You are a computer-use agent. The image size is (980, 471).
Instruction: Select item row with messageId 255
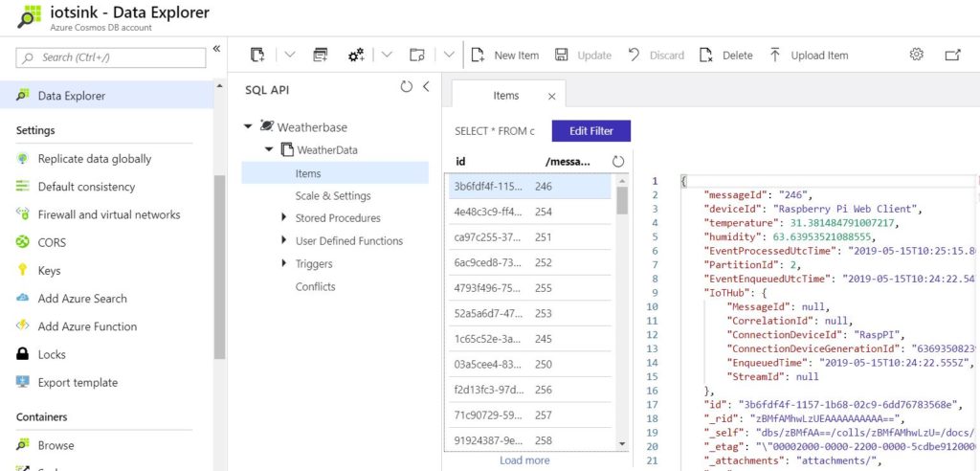click(530, 288)
